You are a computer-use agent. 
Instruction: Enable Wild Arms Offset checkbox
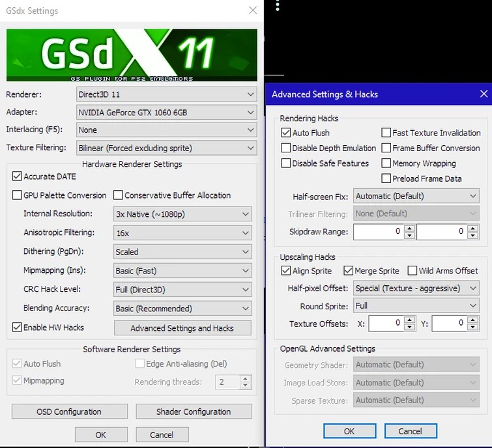(412, 270)
